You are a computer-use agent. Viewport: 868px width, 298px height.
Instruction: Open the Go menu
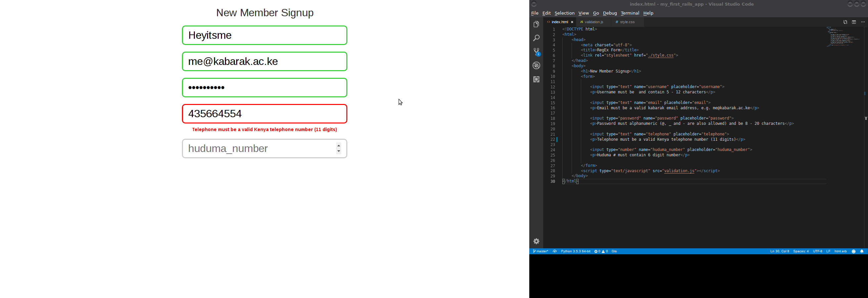[596, 13]
